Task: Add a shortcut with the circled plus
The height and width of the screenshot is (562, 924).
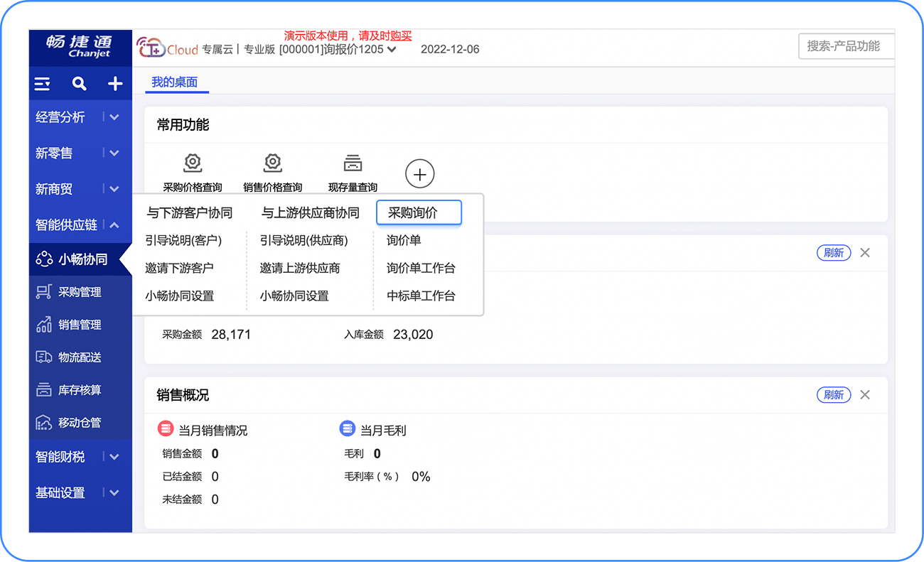Action: pyautogui.click(x=419, y=174)
